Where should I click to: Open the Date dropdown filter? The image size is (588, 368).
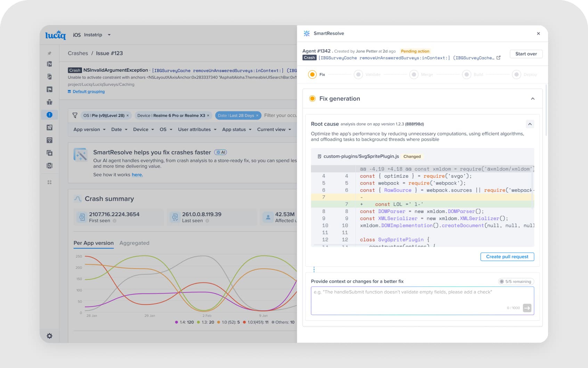tap(119, 129)
